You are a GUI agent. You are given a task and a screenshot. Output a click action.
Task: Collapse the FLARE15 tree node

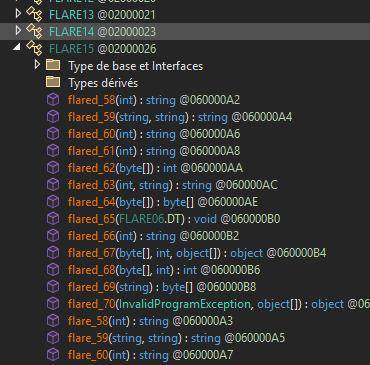tap(16, 47)
